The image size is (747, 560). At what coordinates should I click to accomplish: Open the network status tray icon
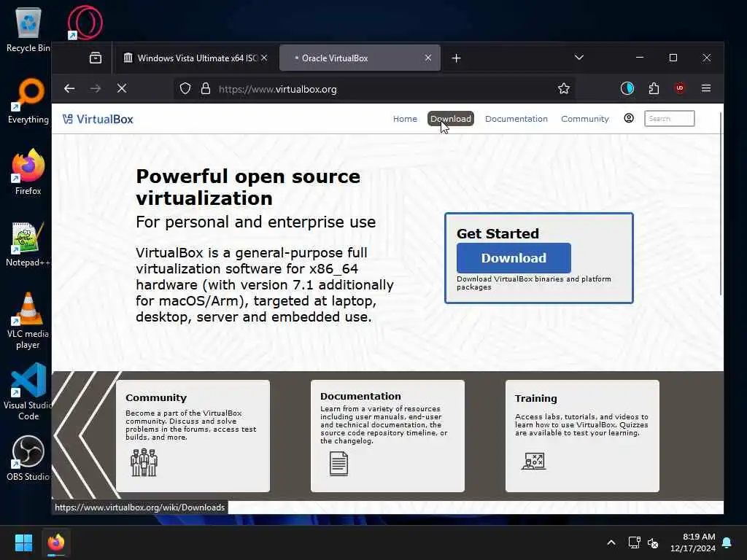pyautogui.click(x=634, y=542)
